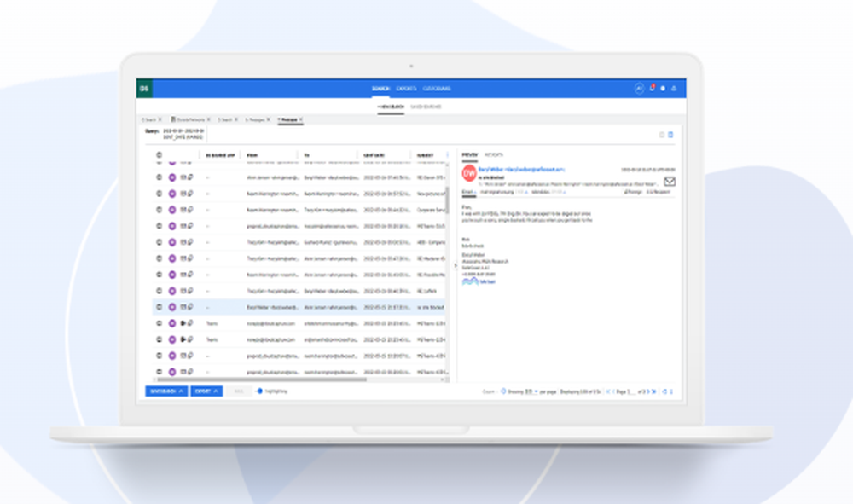This screenshot has height=504, width=853.
Task: Open the per page count dropdown
Action: (531, 391)
